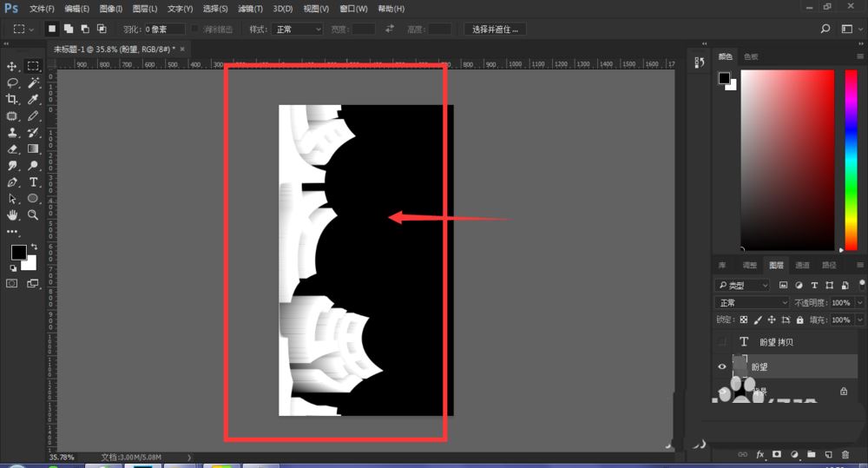Select the Pencil tool
The width and height of the screenshot is (868, 468).
coord(33,115)
